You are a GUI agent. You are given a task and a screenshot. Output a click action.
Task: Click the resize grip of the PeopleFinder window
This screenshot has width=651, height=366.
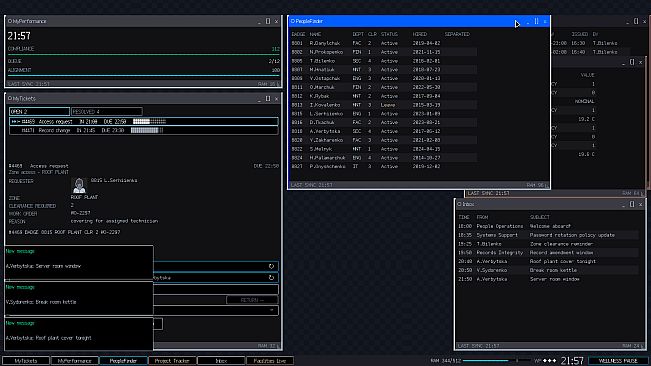[547, 185]
